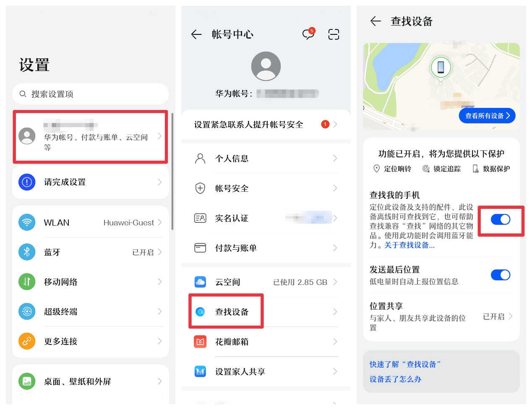The height and width of the screenshot is (410, 532).
Task: Tap the 个人信息 person icon
Action: tap(200, 158)
